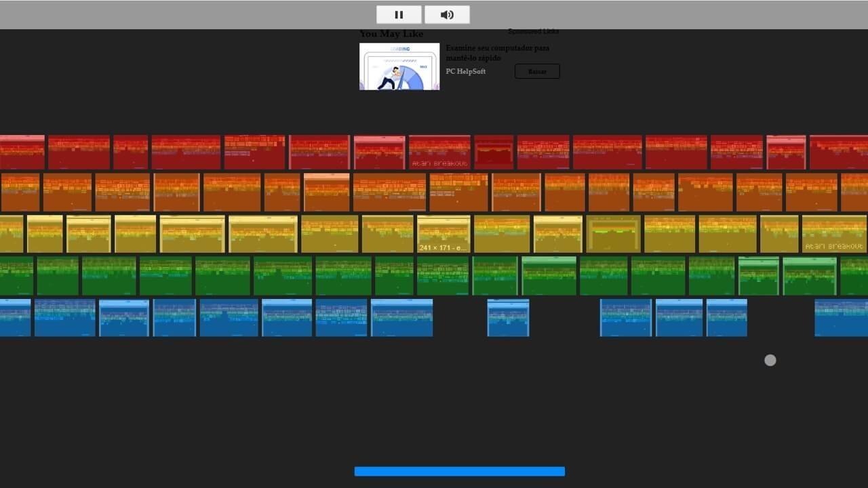Mute the game sound
This screenshot has height=488, width=868.
click(x=447, y=14)
